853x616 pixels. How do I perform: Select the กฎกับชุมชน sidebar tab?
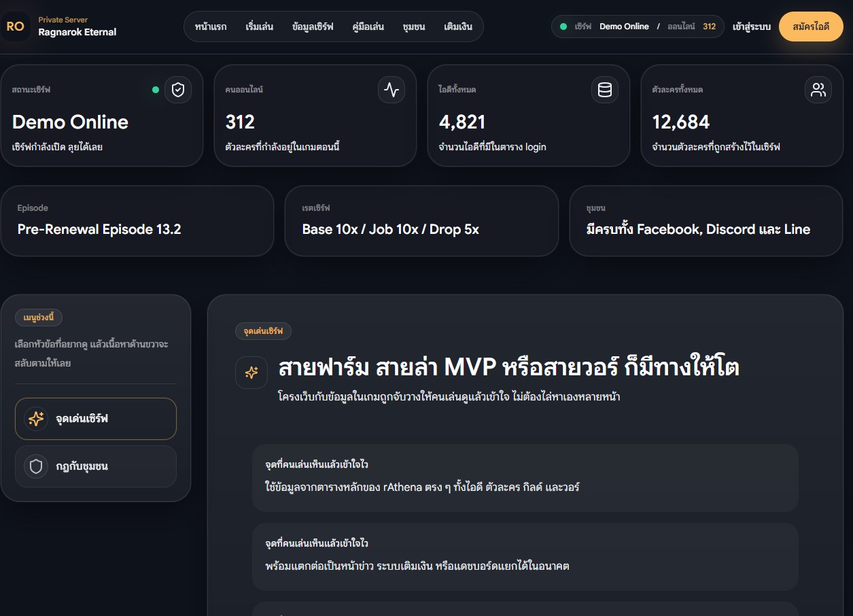tap(96, 466)
